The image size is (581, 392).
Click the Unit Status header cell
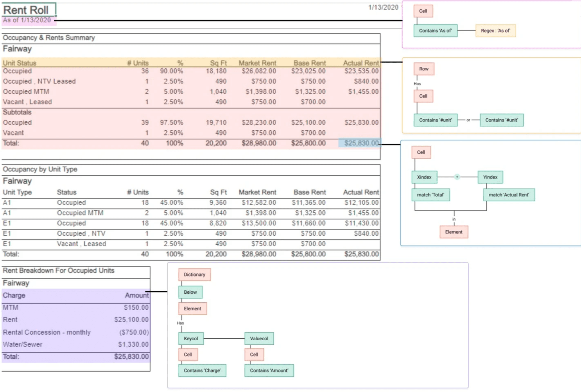click(20, 63)
